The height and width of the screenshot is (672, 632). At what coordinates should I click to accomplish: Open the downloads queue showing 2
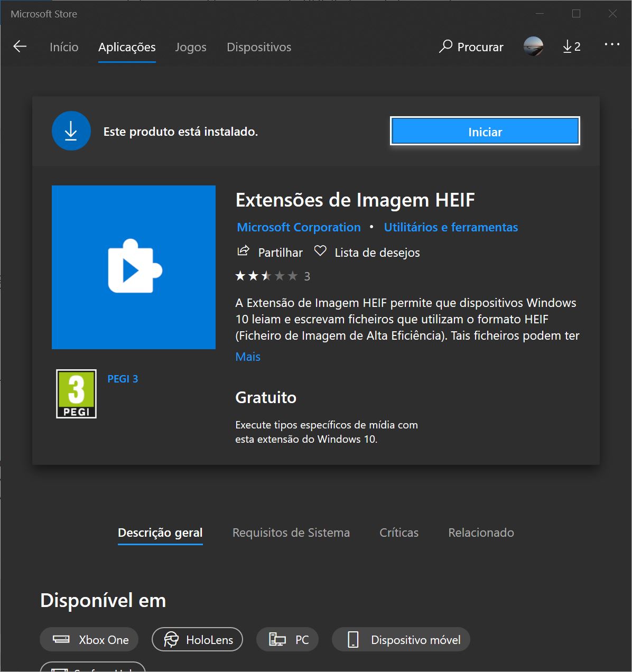pyautogui.click(x=571, y=46)
